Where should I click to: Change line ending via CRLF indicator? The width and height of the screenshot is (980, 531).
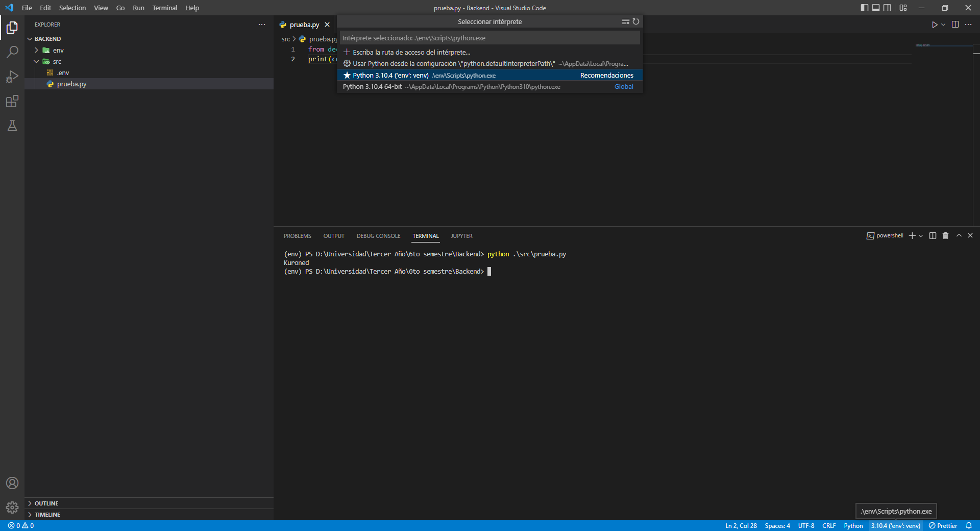click(x=829, y=525)
